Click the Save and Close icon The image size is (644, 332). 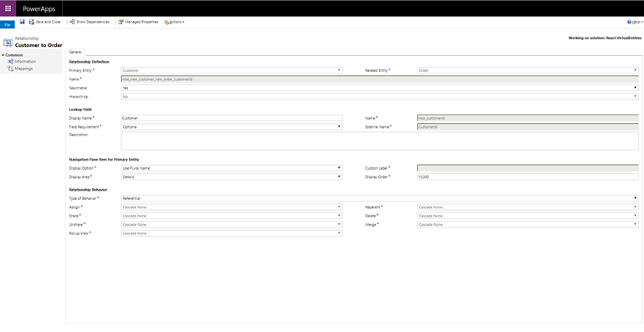coord(32,22)
